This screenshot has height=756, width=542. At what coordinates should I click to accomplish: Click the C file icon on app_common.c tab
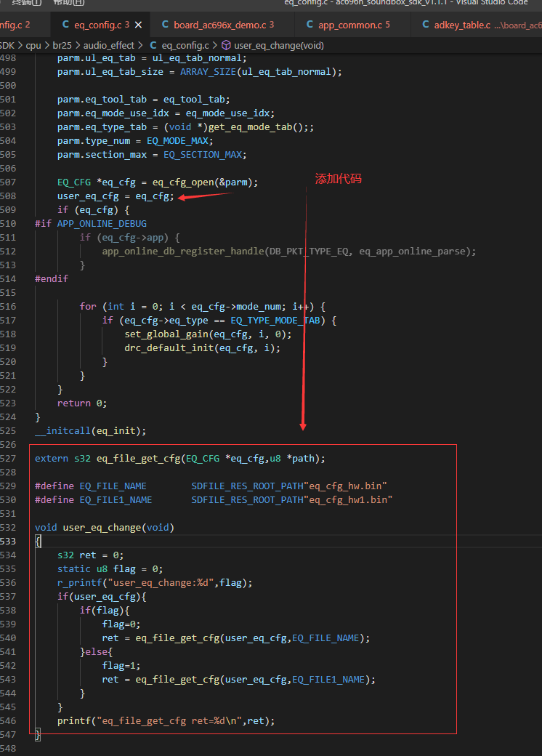pyautogui.click(x=310, y=25)
